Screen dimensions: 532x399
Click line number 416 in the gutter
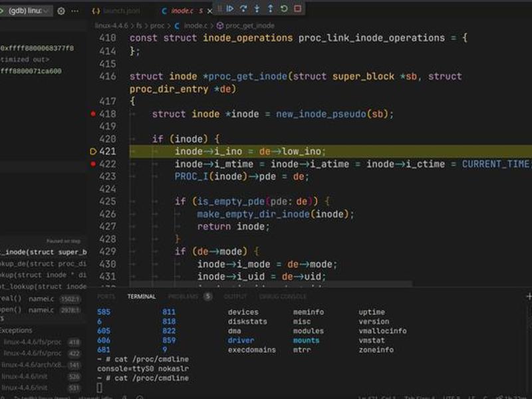tap(108, 76)
